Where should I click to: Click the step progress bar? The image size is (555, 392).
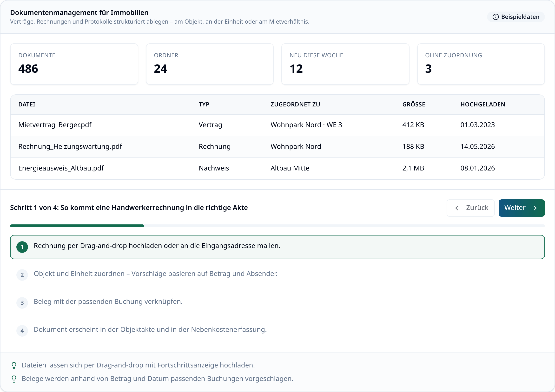[277, 226]
